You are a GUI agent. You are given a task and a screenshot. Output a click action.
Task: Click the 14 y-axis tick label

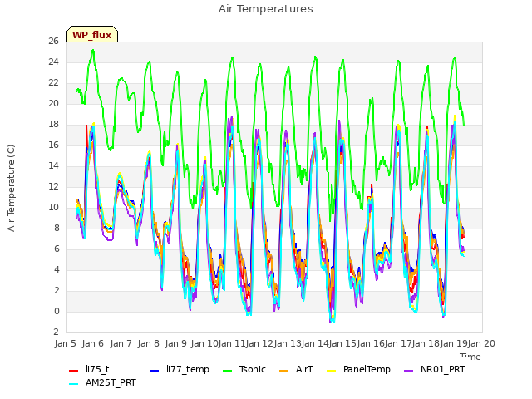tap(53, 166)
